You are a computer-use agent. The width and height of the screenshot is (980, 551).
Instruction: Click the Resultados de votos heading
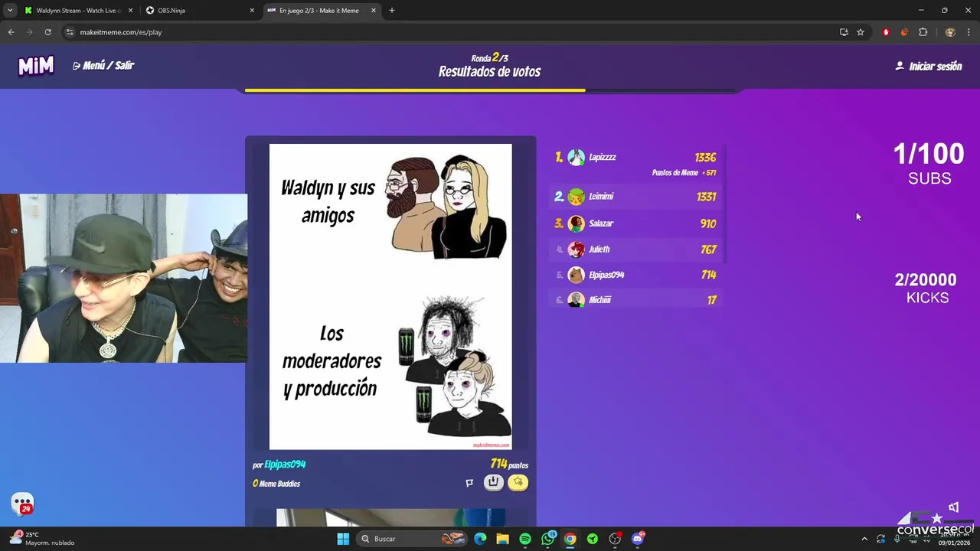[x=490, y=72]
